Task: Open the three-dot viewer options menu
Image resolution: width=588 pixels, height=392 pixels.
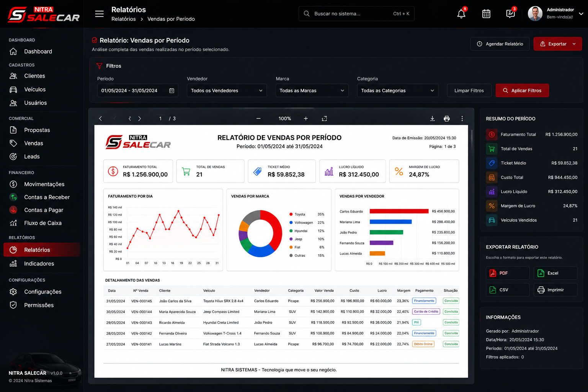Action: pos(462,119)
